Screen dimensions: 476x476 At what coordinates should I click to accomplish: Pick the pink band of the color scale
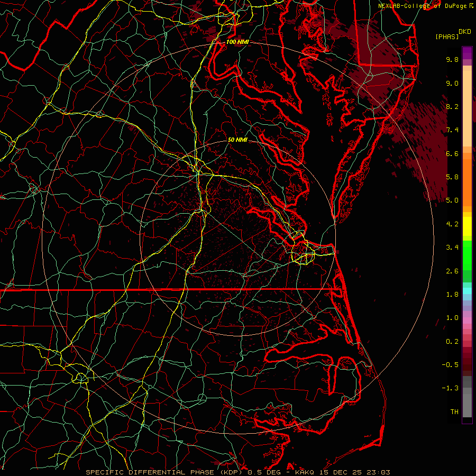click(x=467, y=321)
